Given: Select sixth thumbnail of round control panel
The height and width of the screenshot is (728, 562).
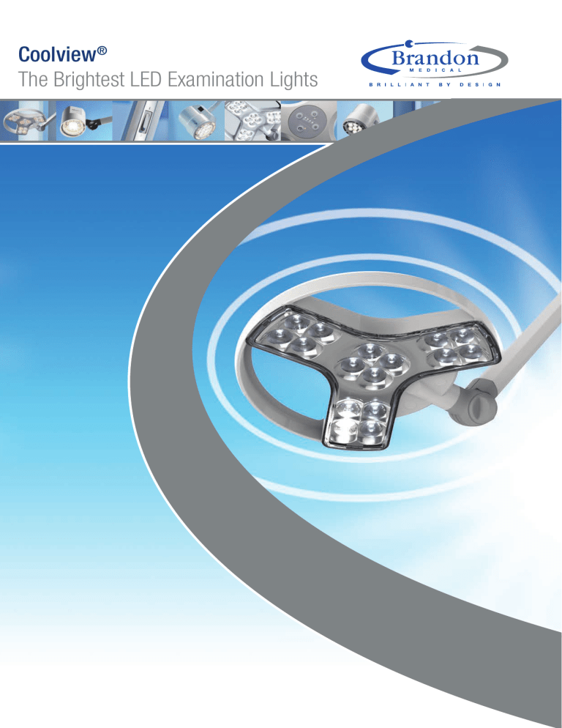Looking at the screenshot, I should click(309, 121).
